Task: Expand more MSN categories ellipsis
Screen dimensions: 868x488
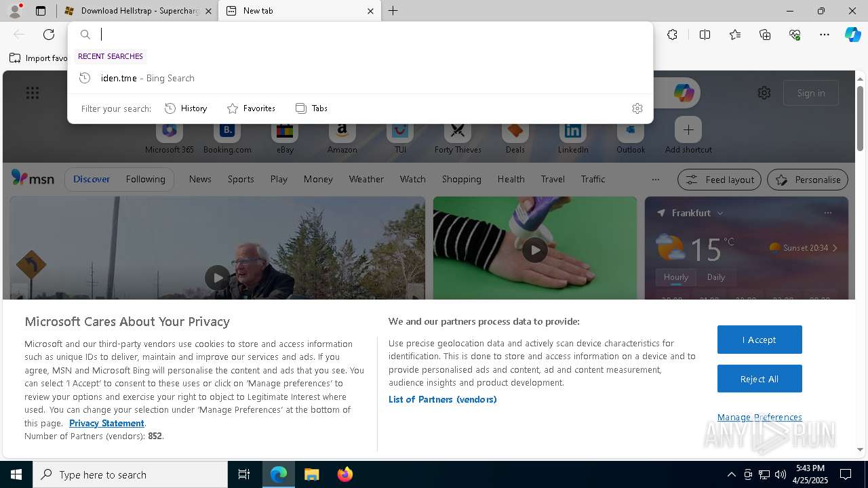Action: [655, 180]
